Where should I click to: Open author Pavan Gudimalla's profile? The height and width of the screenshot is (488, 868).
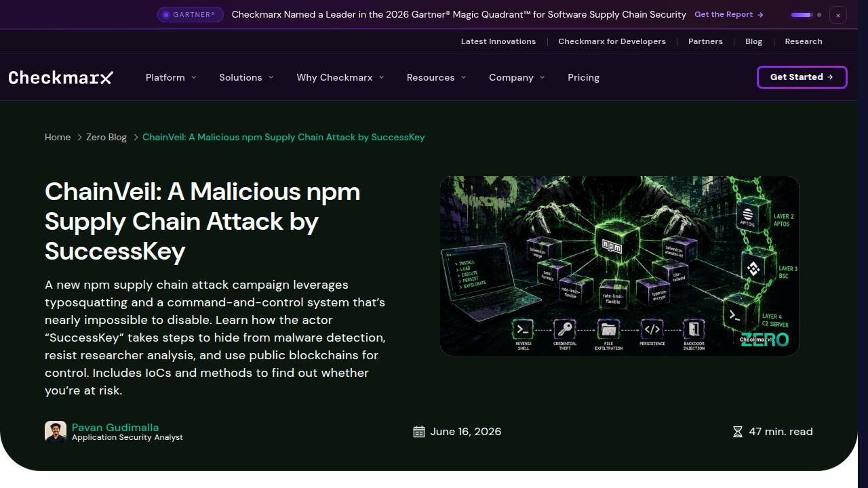[115, 427]
